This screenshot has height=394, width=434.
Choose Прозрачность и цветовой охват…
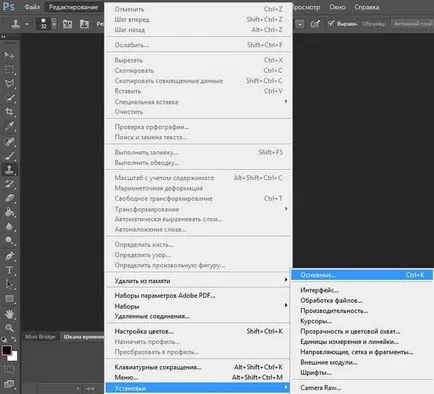click(362, 331)
